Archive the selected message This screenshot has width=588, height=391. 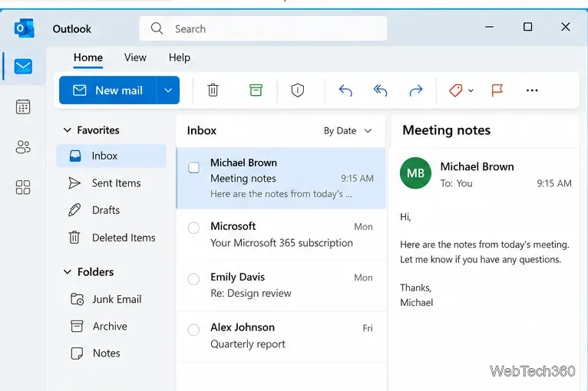coord(256,90)
